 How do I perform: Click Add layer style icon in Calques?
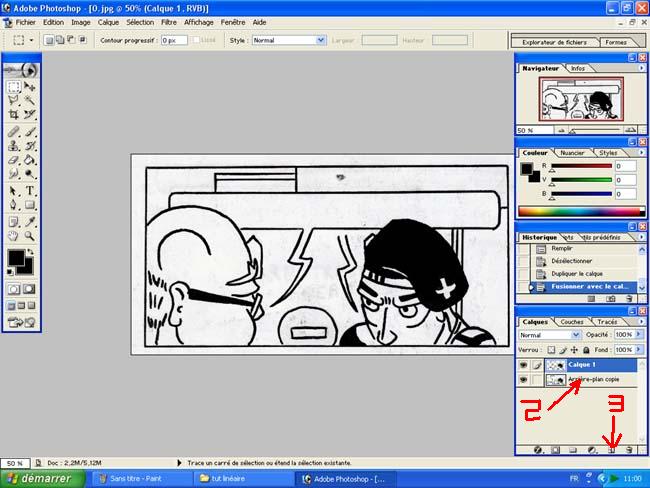tap(538, 450)
